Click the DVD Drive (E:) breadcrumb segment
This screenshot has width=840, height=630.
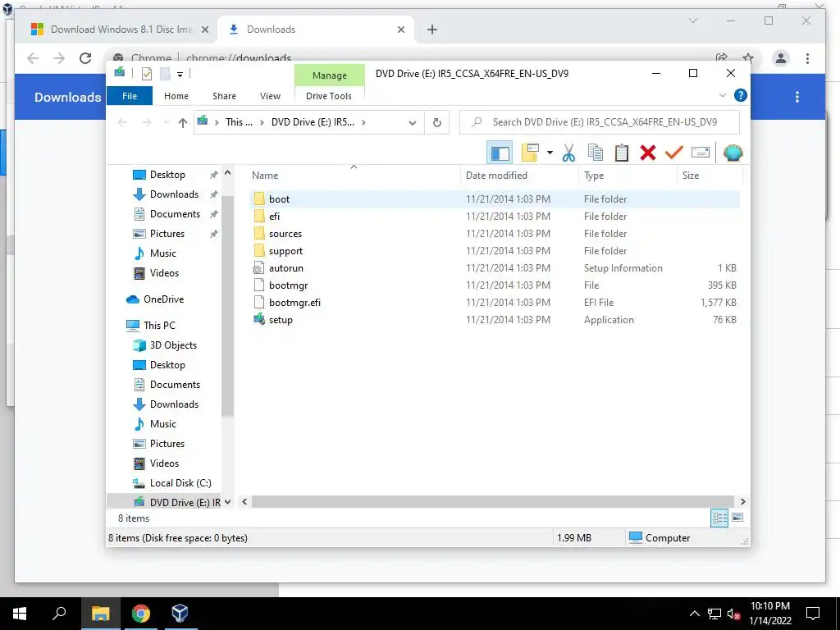click(x=313, y=122)
